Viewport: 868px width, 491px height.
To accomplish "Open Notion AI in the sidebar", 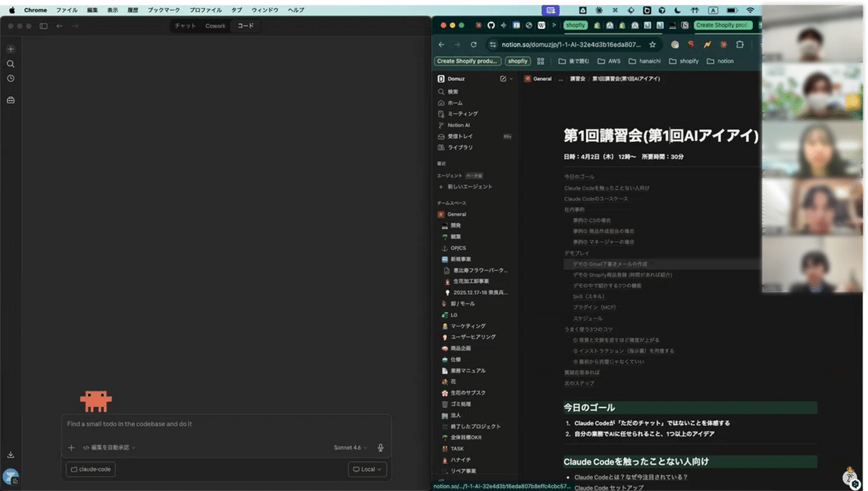I will pyautogui.click(x=459, y=125).
